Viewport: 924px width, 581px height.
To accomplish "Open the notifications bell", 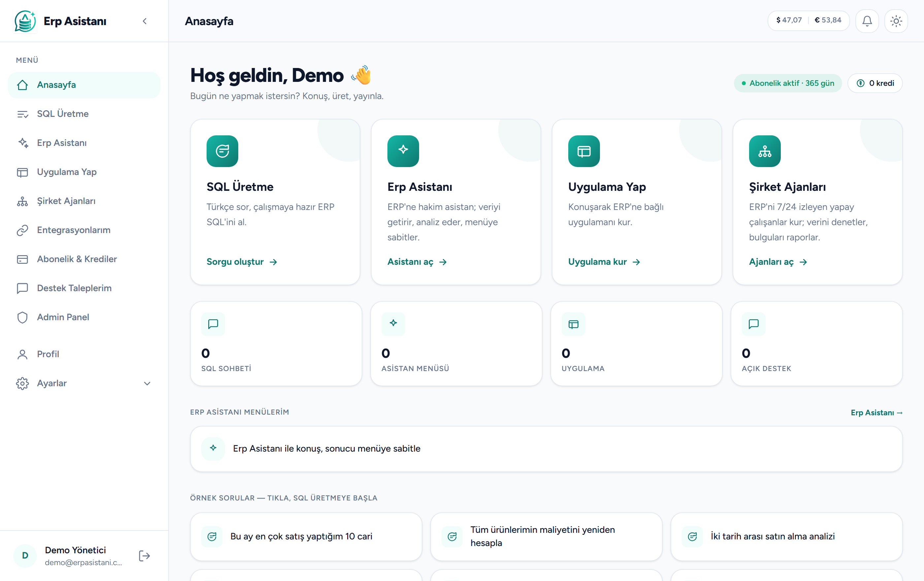I will click(867, 21).
